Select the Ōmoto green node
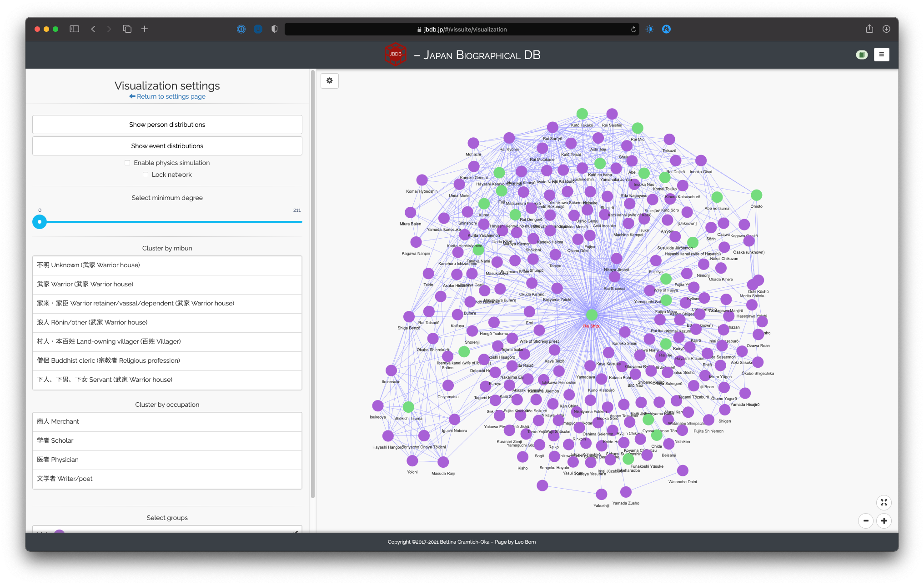Viewport: 924px width, 585px height. click(756, 195)
